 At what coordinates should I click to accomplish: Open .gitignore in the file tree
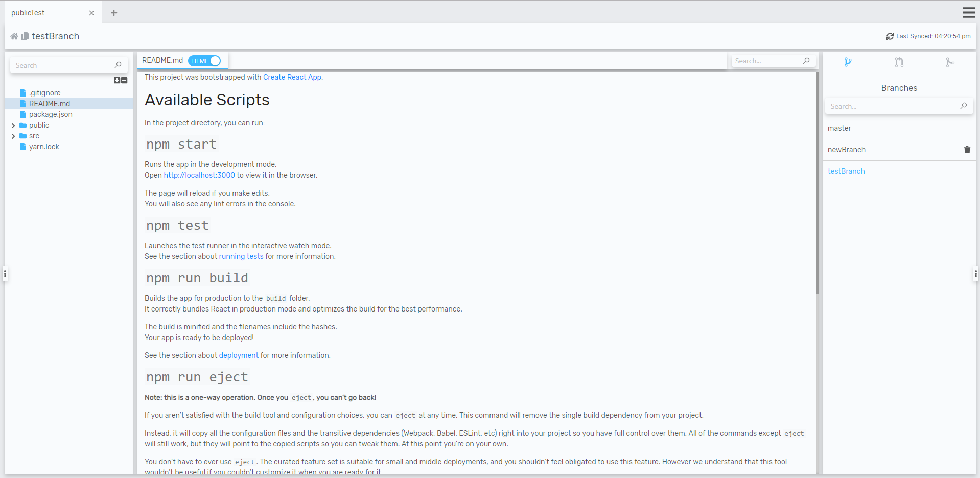click(45, 93)
